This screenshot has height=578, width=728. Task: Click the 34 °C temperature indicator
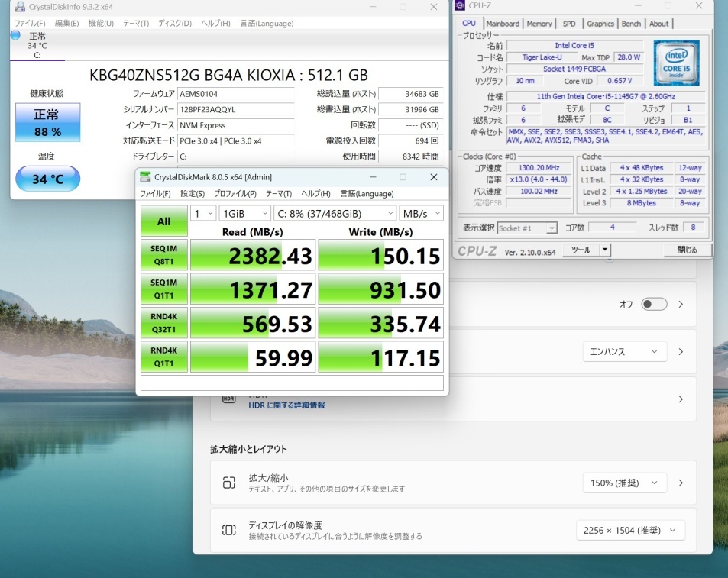pyautogui.click(x=47, y=179)
